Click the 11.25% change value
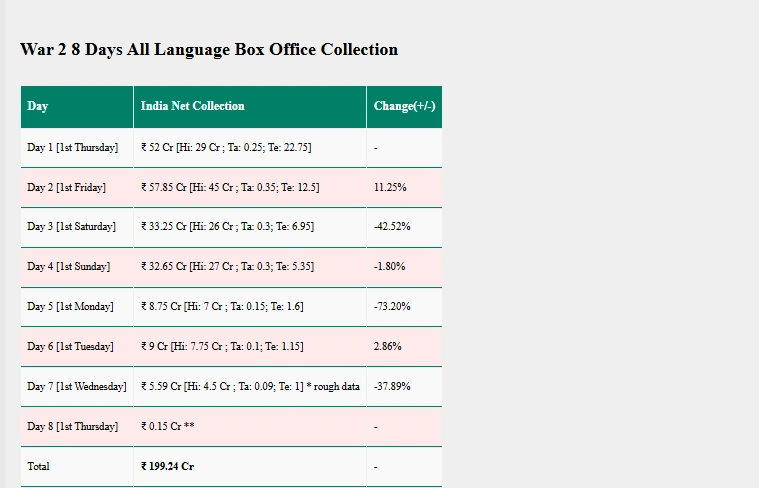This screenshot has height=488, width=759. [390, 188]
